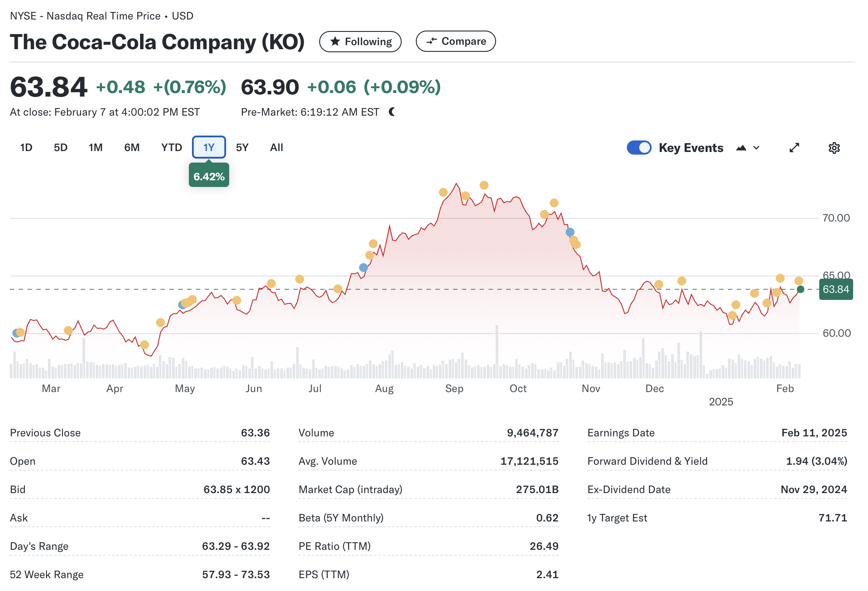Screen dimensions: 868x591
Task: Click the blue event marker near August
Action: pyautogui.click(x=364, y=268)
